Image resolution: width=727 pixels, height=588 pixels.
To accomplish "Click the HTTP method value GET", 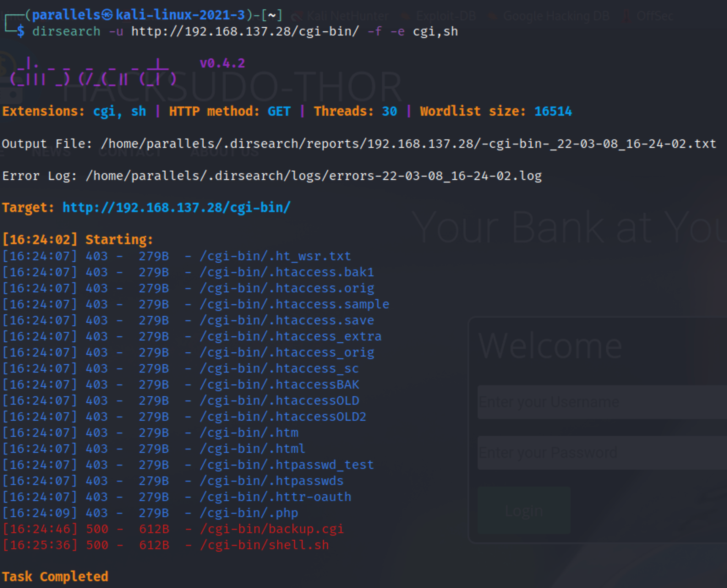I will [279, 111].
